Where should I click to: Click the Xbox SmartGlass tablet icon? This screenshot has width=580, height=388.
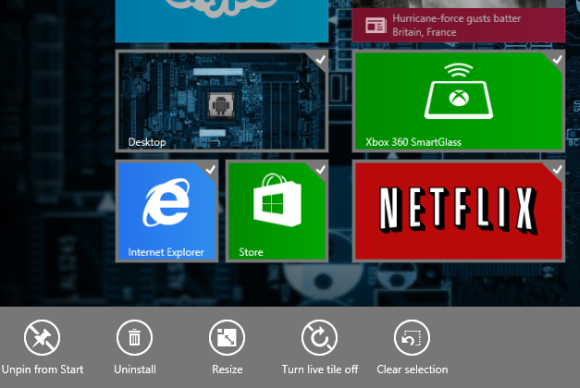(458, 91)
